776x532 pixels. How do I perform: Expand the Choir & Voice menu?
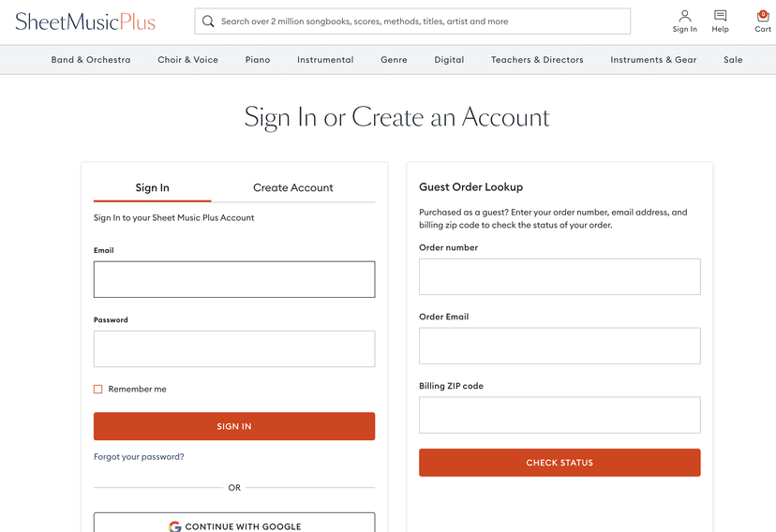187,60
